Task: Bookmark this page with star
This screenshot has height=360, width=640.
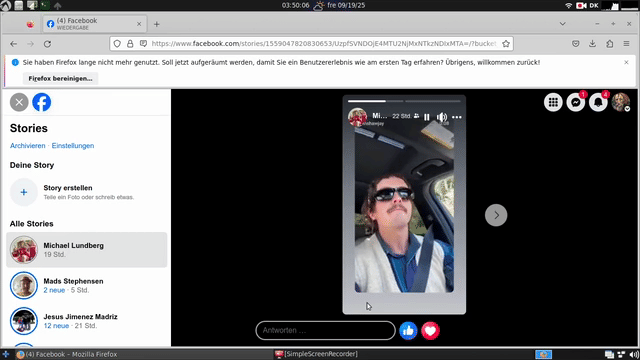Action: point(506,44)
